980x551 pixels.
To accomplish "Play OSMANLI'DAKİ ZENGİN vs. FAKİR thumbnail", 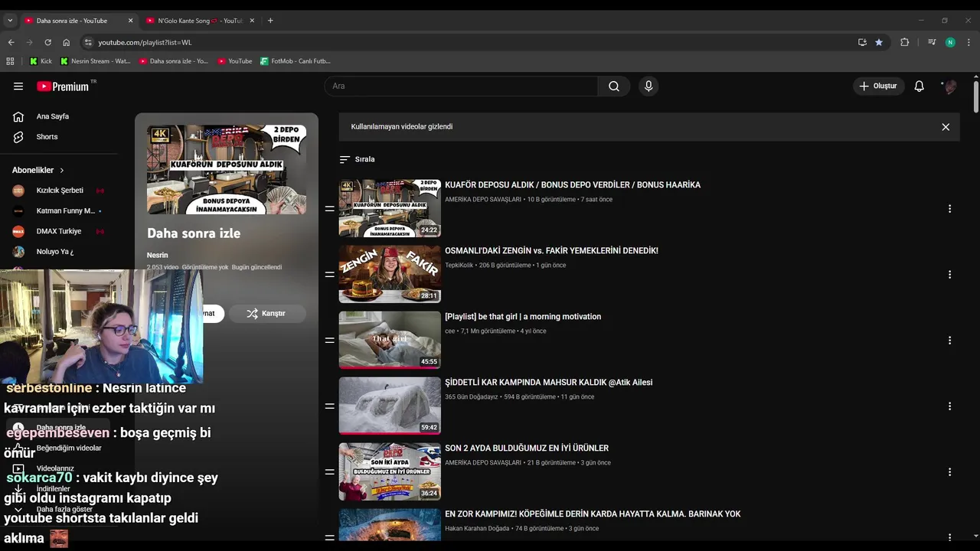I will coord(390,274).
